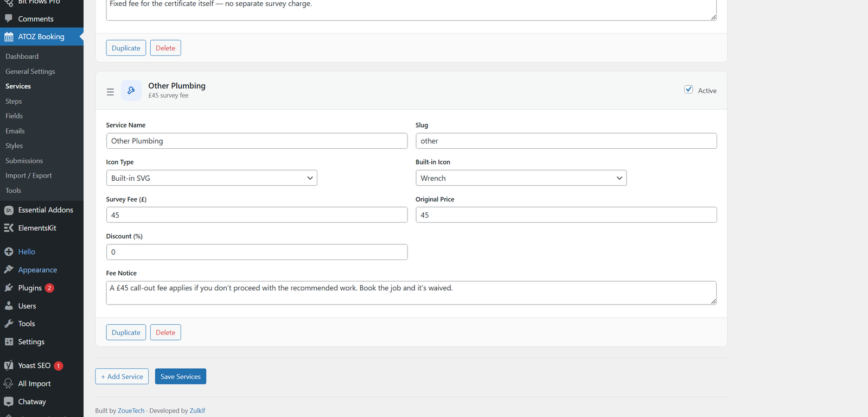Click the All Import icon

point(9,383)
